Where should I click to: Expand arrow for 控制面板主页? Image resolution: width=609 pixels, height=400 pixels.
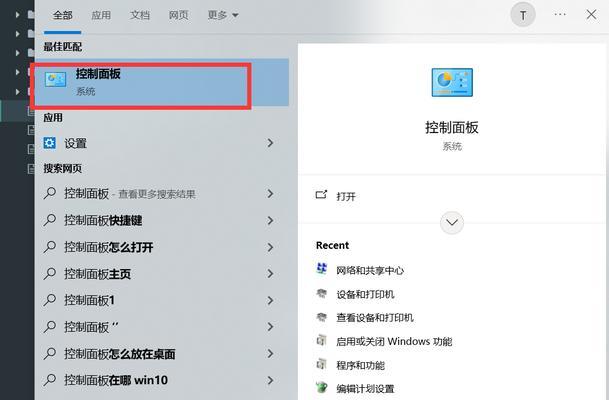coord(270,274)
